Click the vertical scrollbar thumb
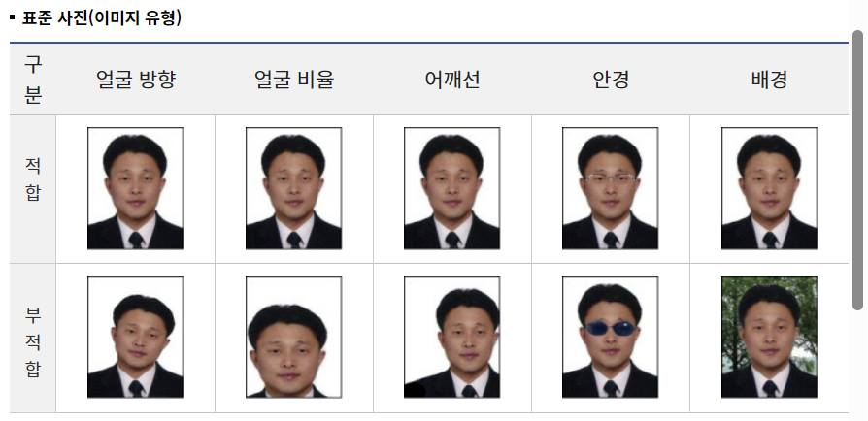 [x=857, y=170]
